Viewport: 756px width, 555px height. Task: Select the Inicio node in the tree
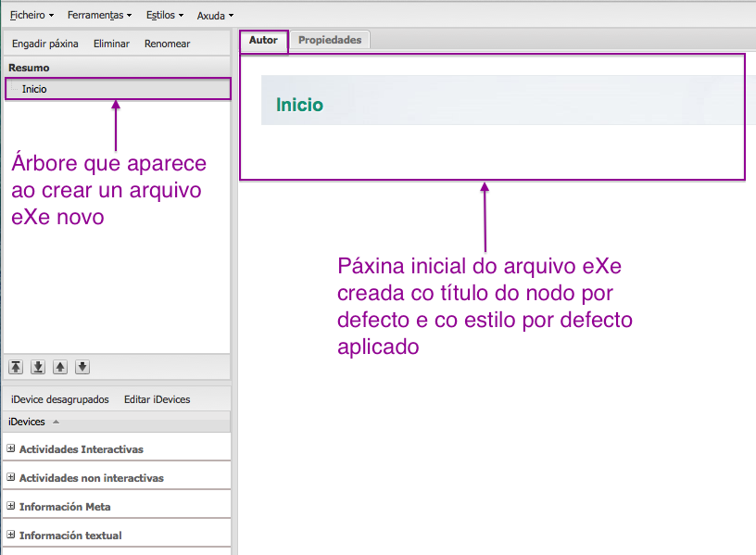[x=34, y=89]
